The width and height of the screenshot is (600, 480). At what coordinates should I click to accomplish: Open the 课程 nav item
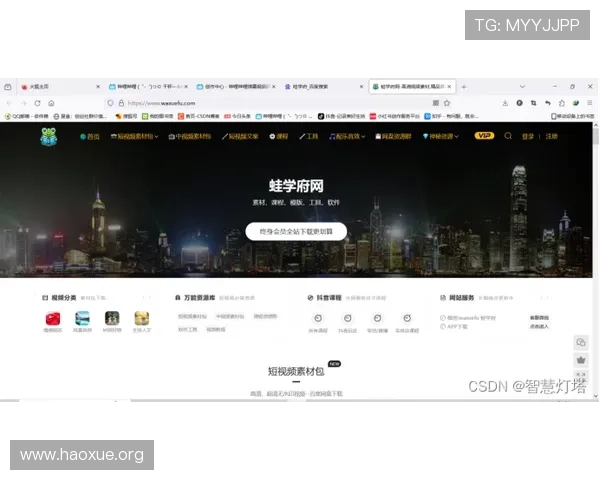tap(279, 136)
